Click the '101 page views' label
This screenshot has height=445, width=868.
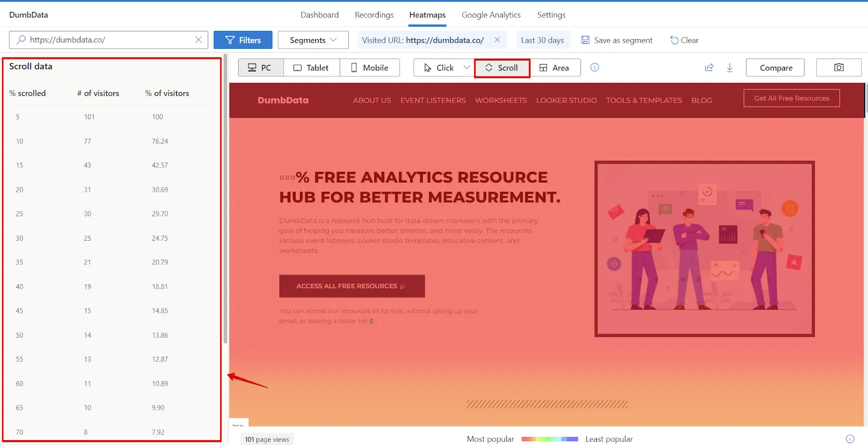coord(267,439)
